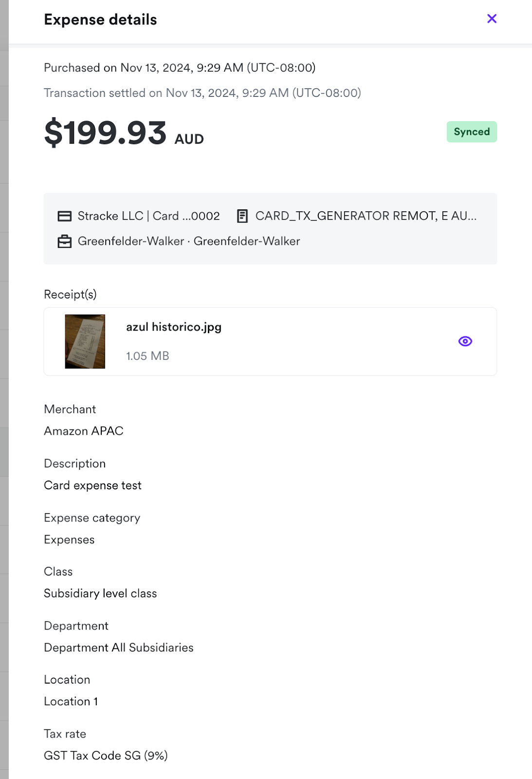This screenshot has width=532, height=779.
Task: Click Department All Subsidiaries value
Action: [119, 648]
